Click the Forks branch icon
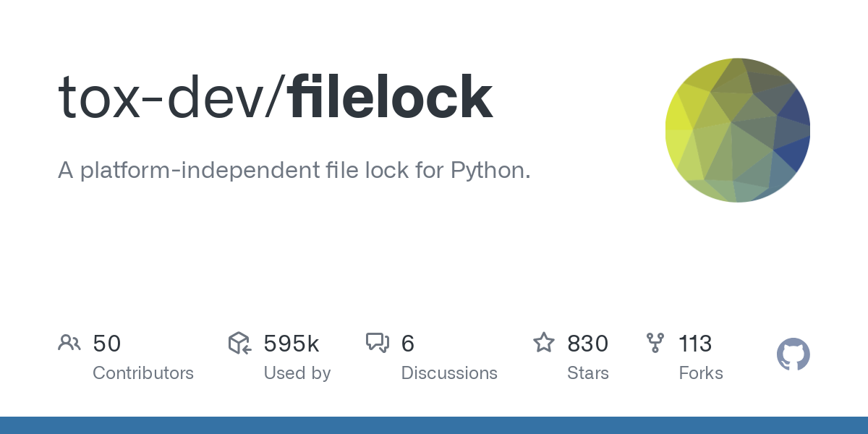 [655, 343]
